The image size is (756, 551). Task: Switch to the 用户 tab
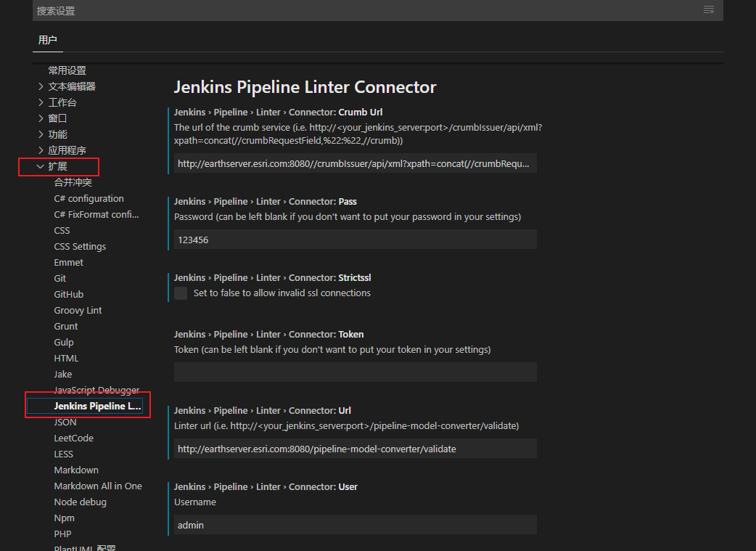pyautogui.click(x=47, y=40)
